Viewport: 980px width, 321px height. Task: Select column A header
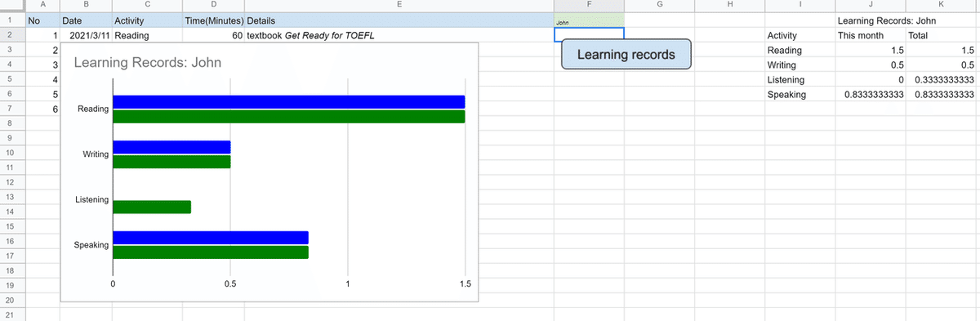point(42,6)
